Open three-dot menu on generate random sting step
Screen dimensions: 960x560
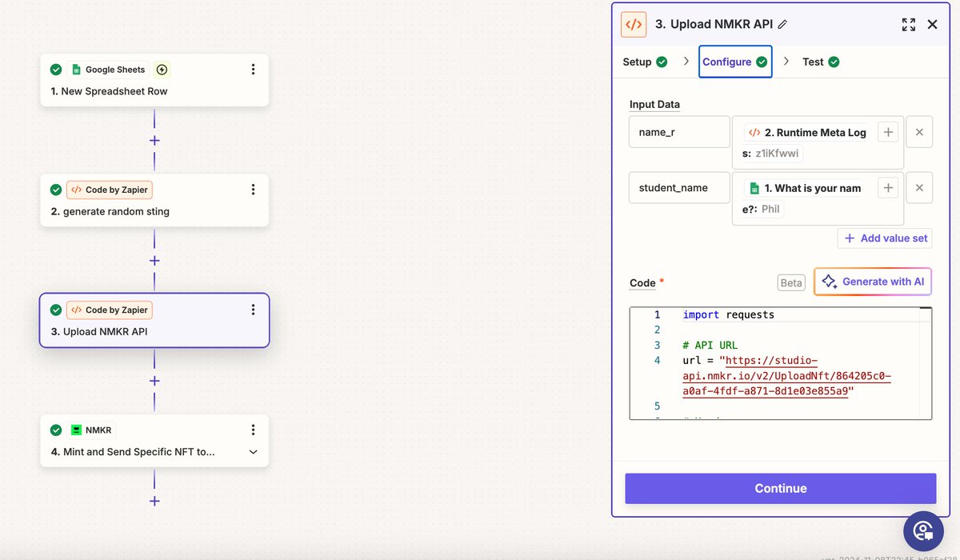(x=253, y=190)
